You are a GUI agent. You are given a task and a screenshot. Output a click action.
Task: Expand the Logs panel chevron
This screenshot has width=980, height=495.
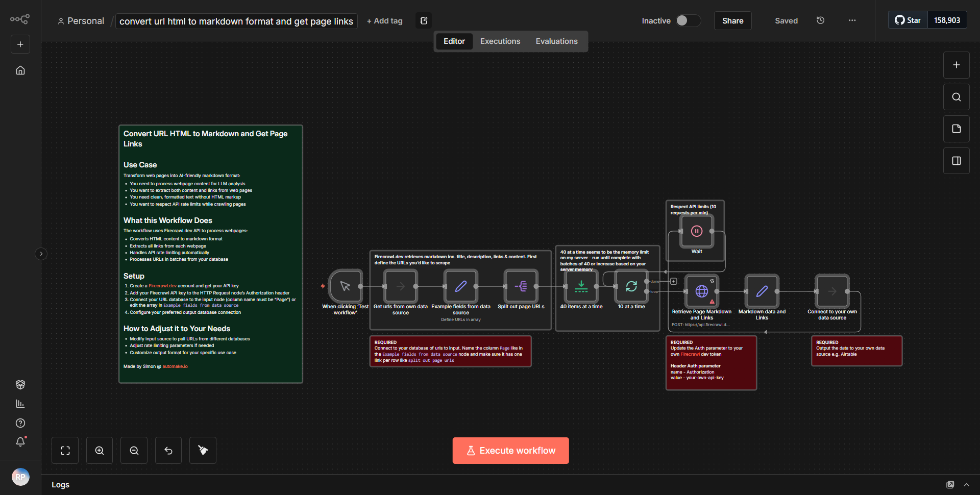point(966,484)
